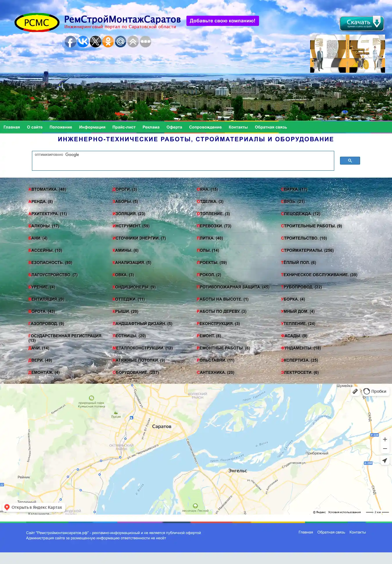Open the map ruler measurement tool
Viewport: 392px width, 564px height.
(355, 391)
